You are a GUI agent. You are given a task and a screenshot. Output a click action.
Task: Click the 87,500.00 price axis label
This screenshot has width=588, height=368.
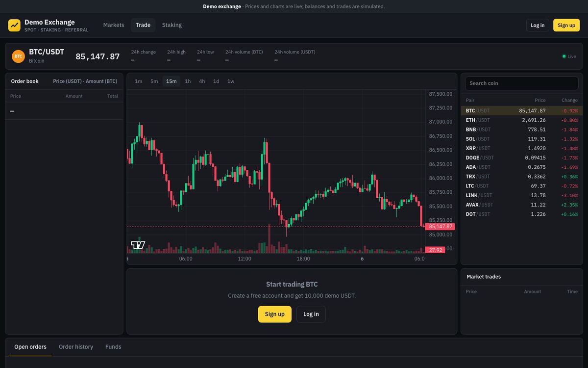click(x=441, y=94)
